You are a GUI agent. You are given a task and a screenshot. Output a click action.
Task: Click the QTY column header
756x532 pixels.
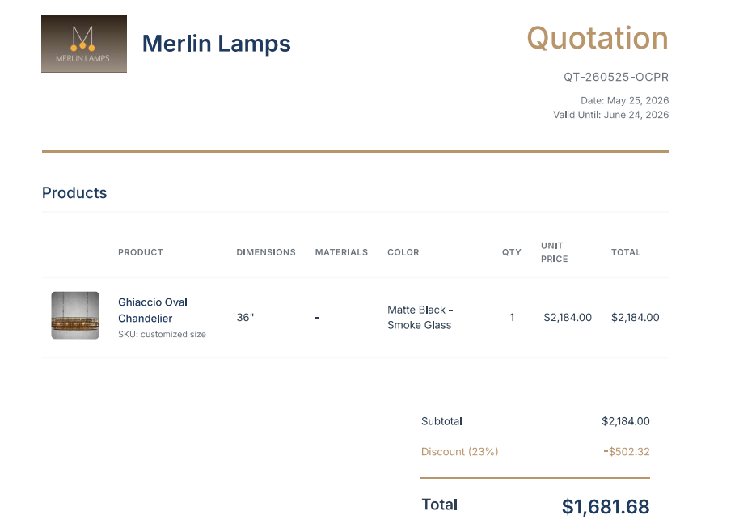pos(512,252)
